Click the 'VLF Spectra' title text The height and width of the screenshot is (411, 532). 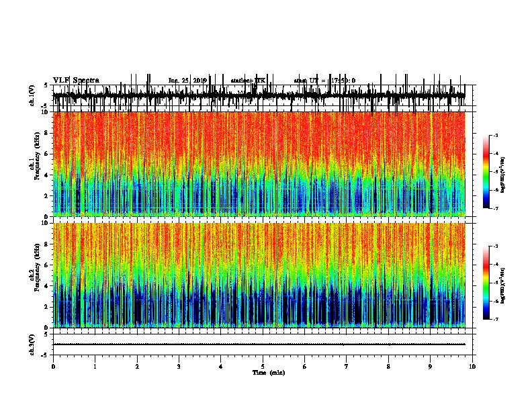tap(76, 81)
